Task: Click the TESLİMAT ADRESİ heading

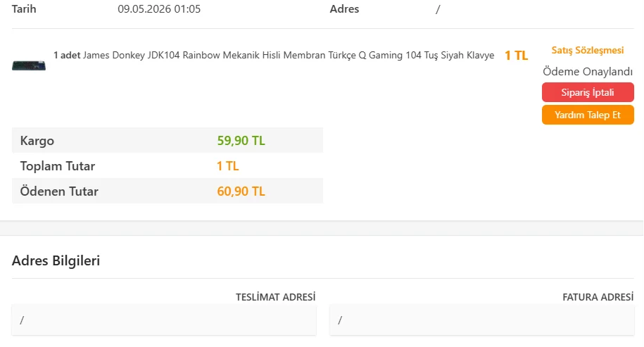Action: click(x=276, y=297)
